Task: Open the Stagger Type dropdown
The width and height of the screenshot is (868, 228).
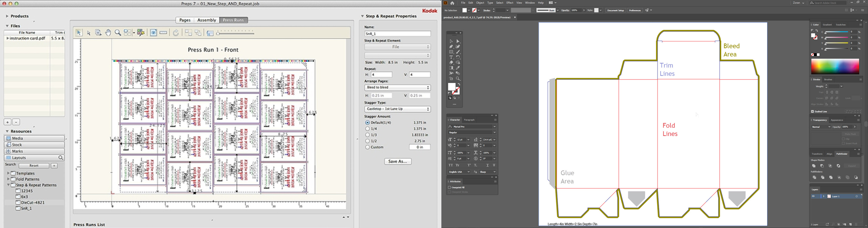Action: pyautogui.click(x=397, y=109)
